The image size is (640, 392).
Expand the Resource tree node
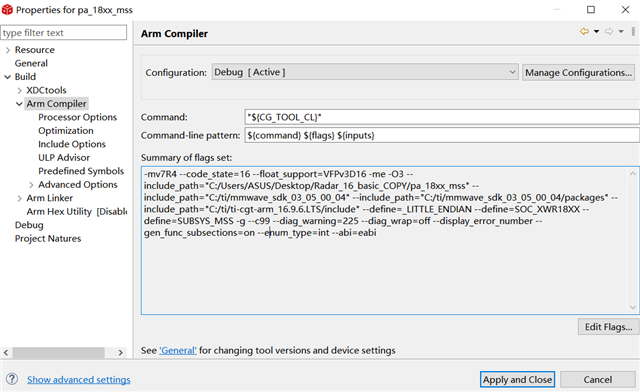(x=7, y=50)
